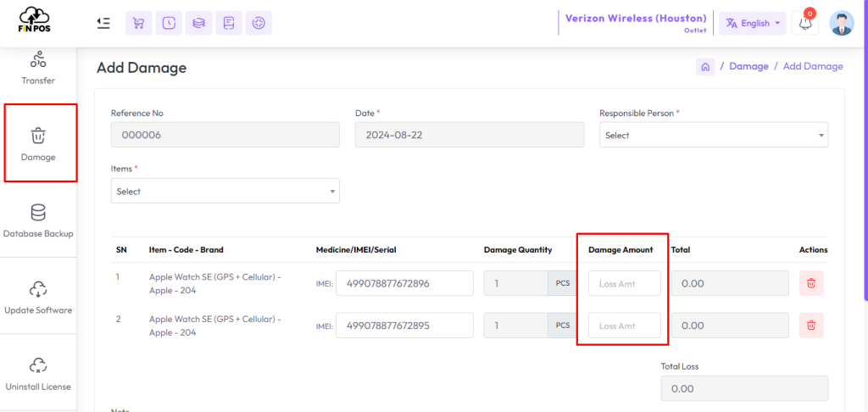Go to Damage breadcrumb link

click(748, 66)
